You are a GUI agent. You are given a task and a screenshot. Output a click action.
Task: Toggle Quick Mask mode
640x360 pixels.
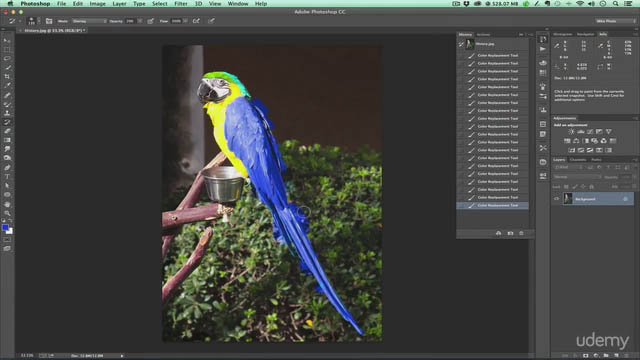[x=7, y=240]
